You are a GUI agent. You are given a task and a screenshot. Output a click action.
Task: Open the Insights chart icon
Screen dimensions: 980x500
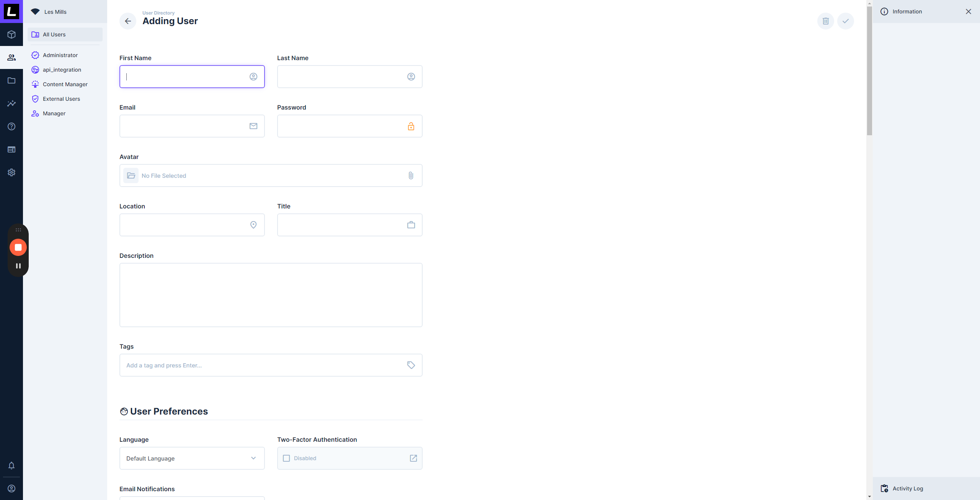(x=11, y=103)
